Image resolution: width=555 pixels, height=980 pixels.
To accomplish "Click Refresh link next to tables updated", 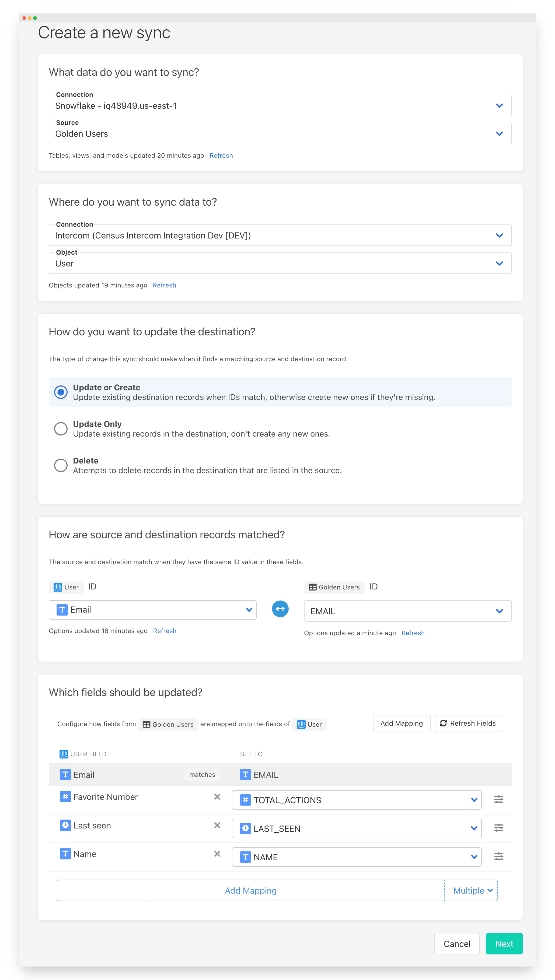I will click(221, 155).
